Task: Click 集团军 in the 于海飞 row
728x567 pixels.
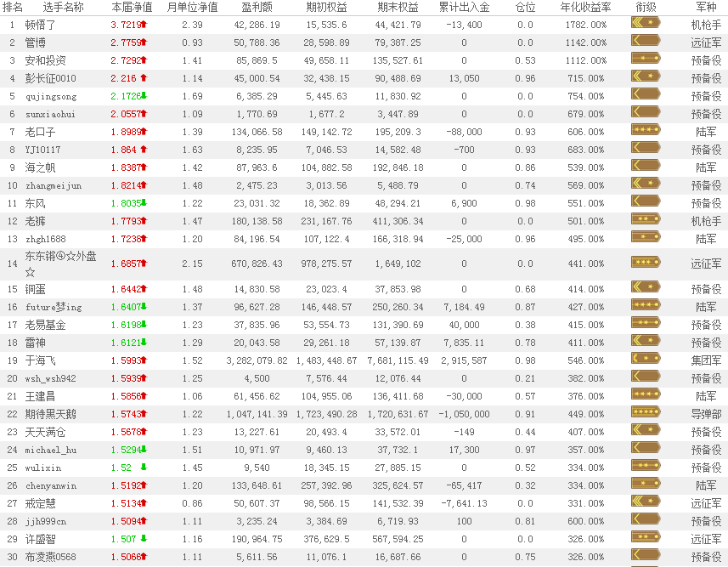Action: [706, 360]
